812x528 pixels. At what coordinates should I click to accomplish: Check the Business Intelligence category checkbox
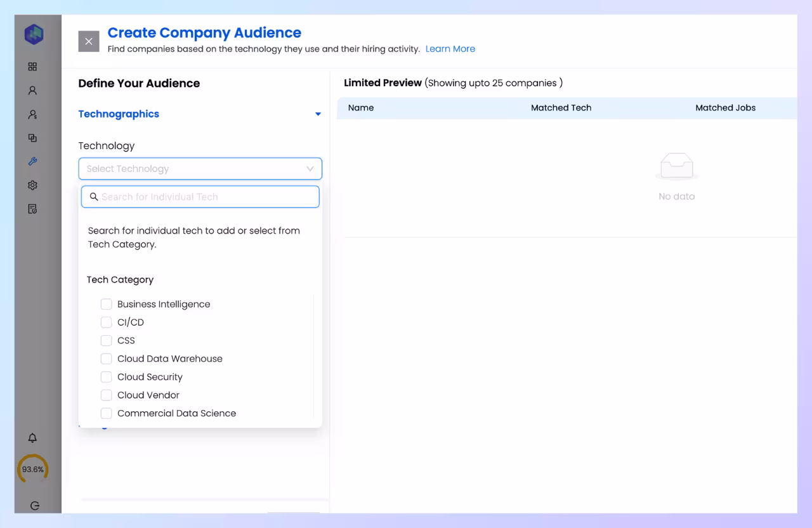click(x=107, y=304)
